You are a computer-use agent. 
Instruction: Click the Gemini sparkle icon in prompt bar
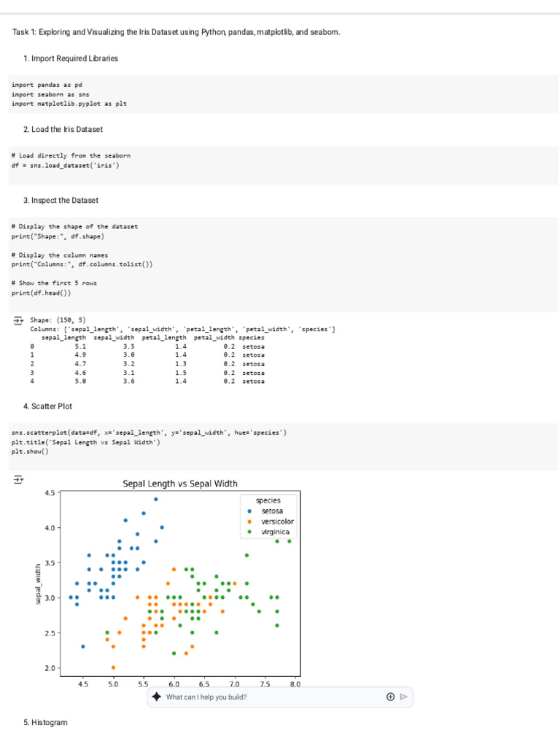click(x=157, y=697)
